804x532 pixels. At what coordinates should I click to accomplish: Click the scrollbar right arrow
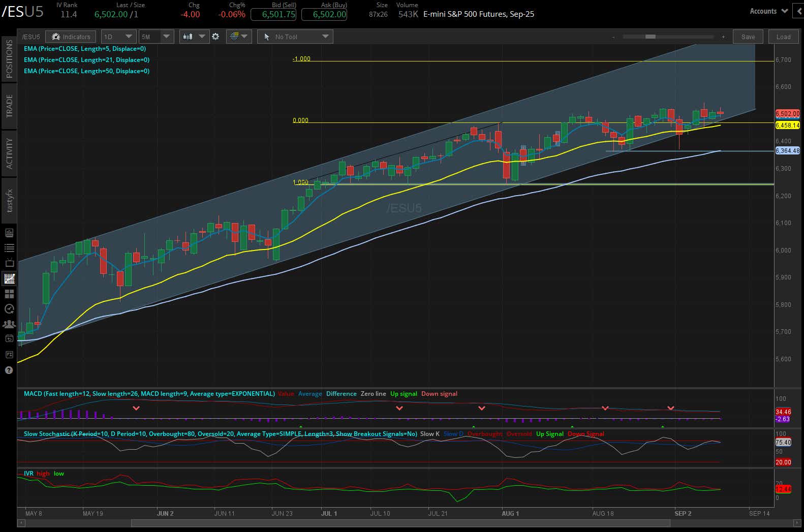point(796,523)
